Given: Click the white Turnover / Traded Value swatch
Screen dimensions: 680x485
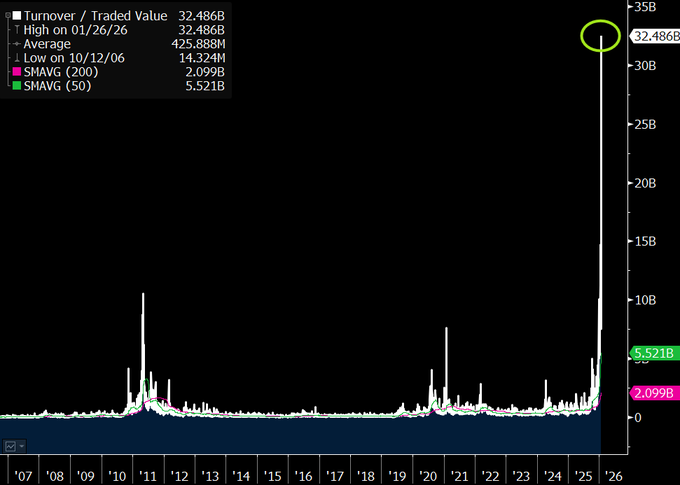Looking at the screenshot, I should click(x=15, y=16).
